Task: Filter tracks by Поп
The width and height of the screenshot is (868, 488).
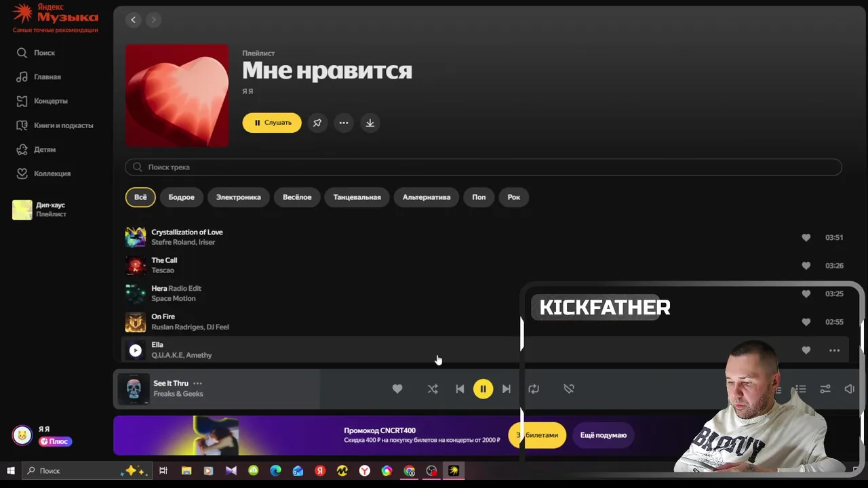Action: tap(479, 197)
